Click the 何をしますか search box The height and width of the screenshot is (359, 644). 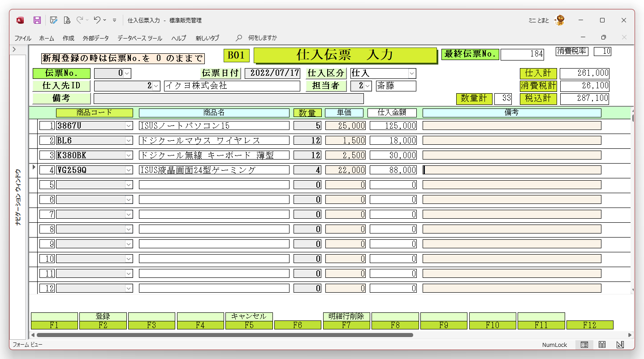pyautogui.click(x=263, y=38)
